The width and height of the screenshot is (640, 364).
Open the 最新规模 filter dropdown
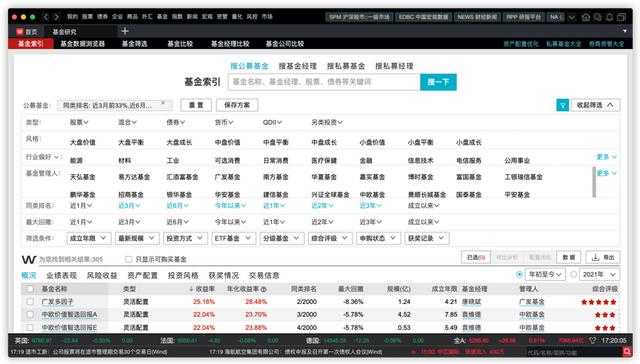(137, 238)
